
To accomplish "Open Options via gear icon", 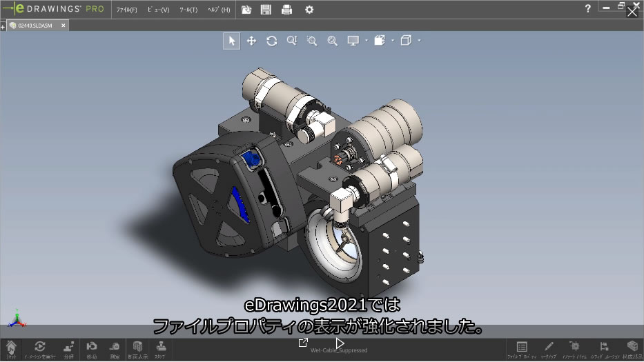I will pos(309,10).
